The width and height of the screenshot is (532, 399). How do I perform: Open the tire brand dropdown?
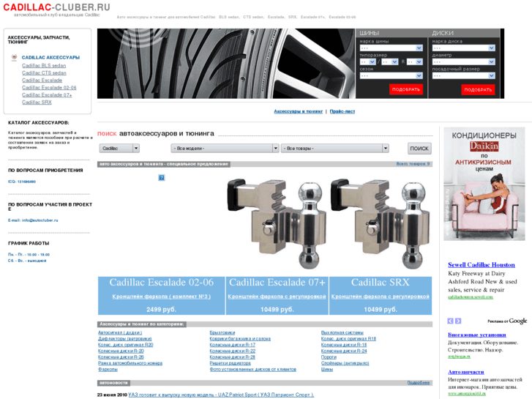click(x=391, y=48)
